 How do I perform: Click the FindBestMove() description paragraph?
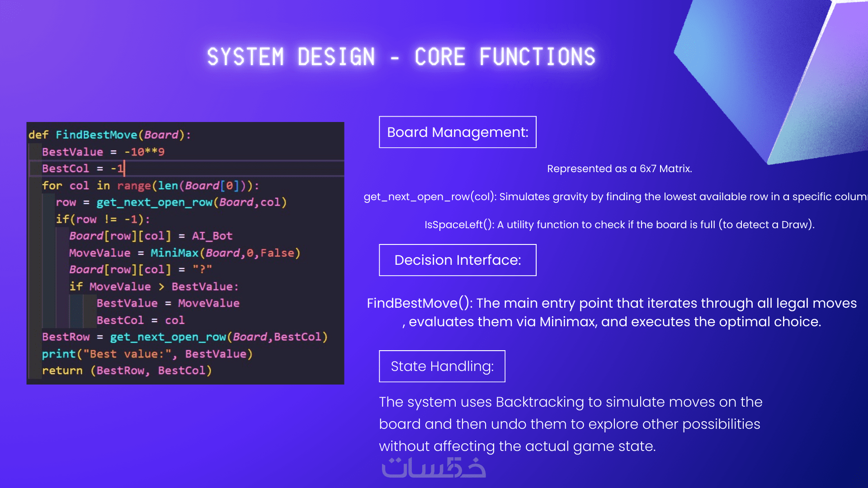[x=611, y=312]
